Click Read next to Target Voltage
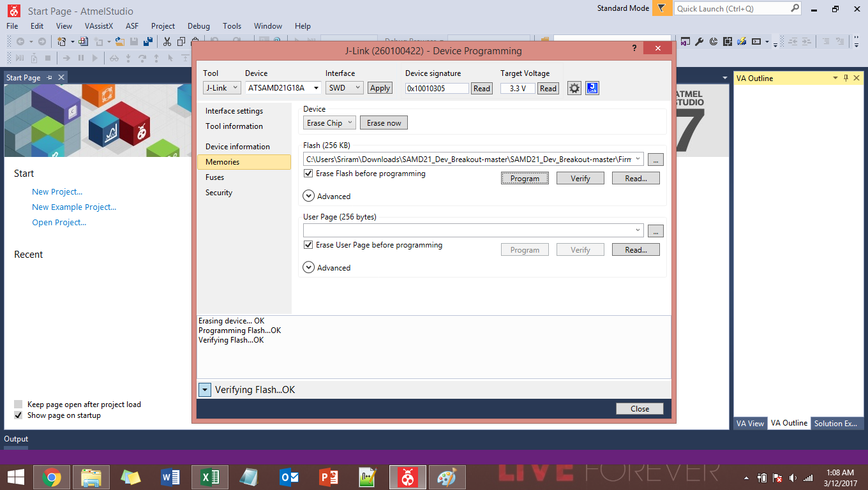The width and height of the screenshot is (868, 490). point(548,89)
